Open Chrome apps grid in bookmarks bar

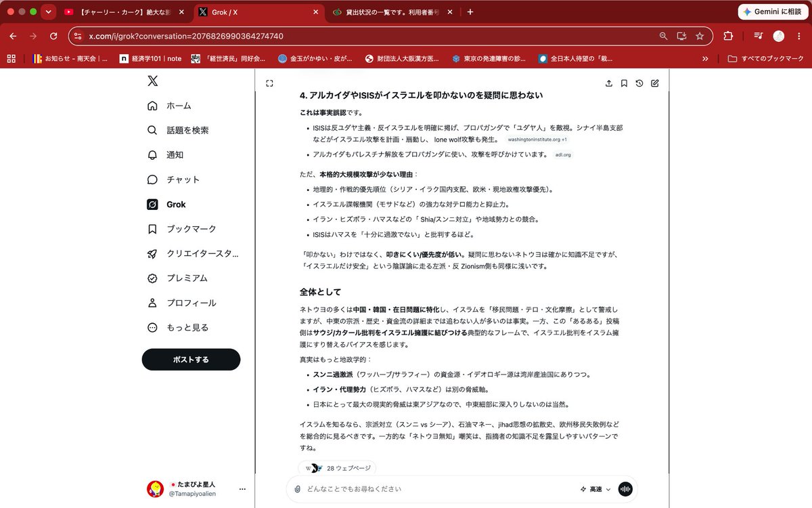pyautogui.click(x=11, y=59)
